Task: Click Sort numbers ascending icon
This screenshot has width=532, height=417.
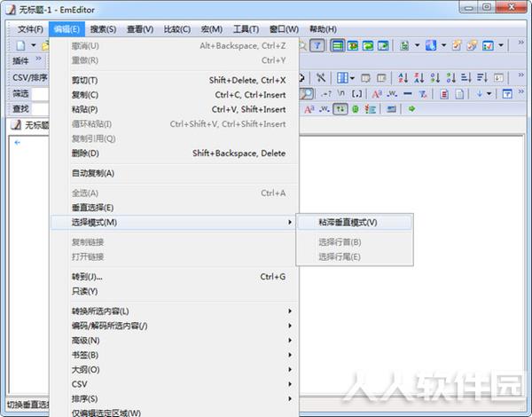Action: tap(435, 78)
